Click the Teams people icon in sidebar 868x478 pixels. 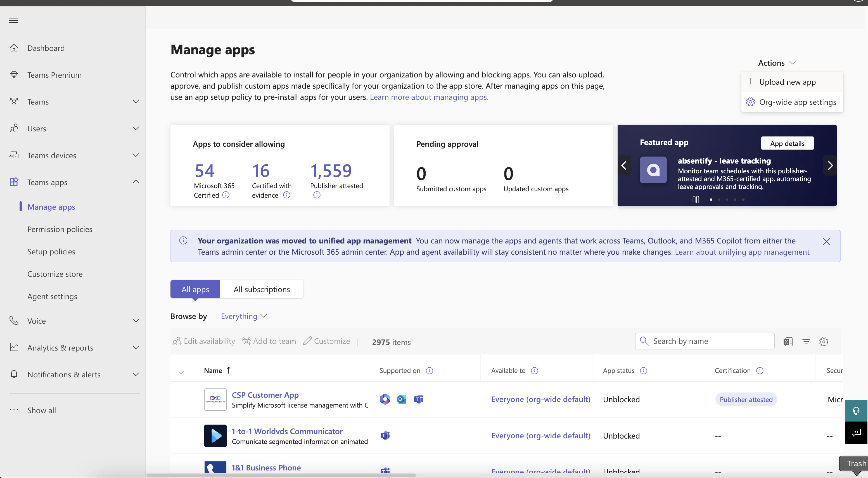coord(14,101)
